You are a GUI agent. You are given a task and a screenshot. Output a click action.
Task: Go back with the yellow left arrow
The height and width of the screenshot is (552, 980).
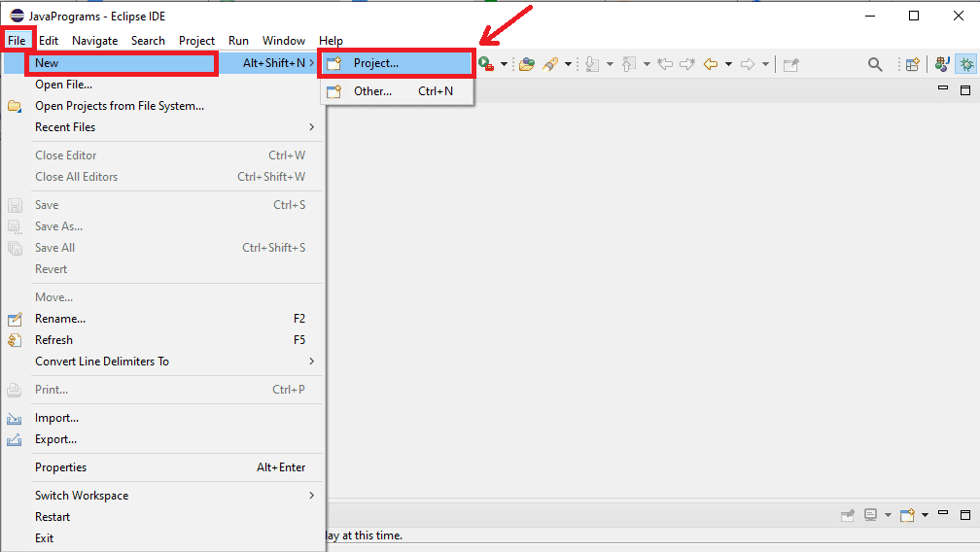(x=711, y=64)
